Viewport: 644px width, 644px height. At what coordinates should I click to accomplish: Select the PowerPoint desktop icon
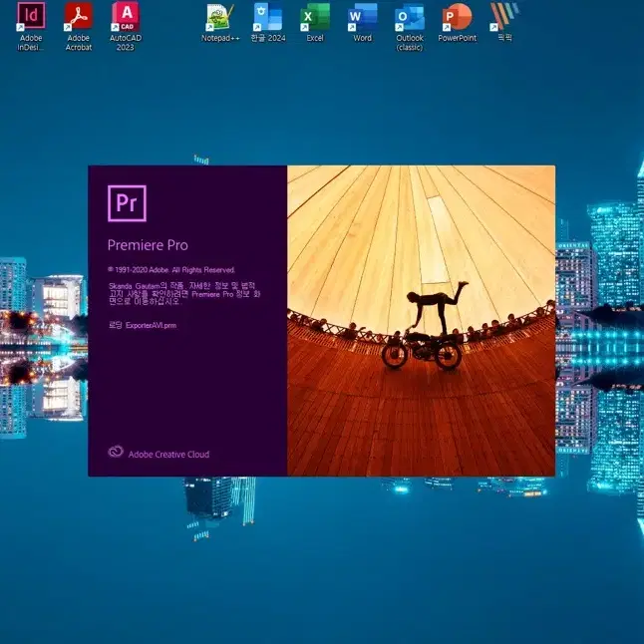(x=458, y=23)
